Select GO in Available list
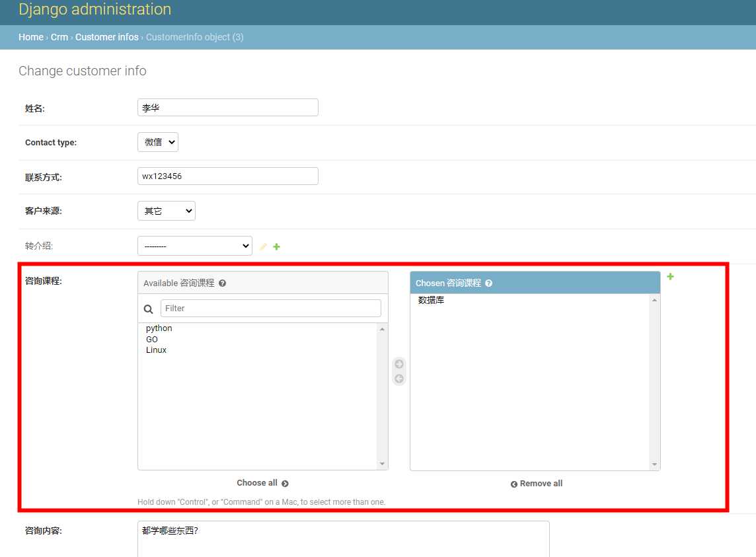 click(x=152, y=339)
